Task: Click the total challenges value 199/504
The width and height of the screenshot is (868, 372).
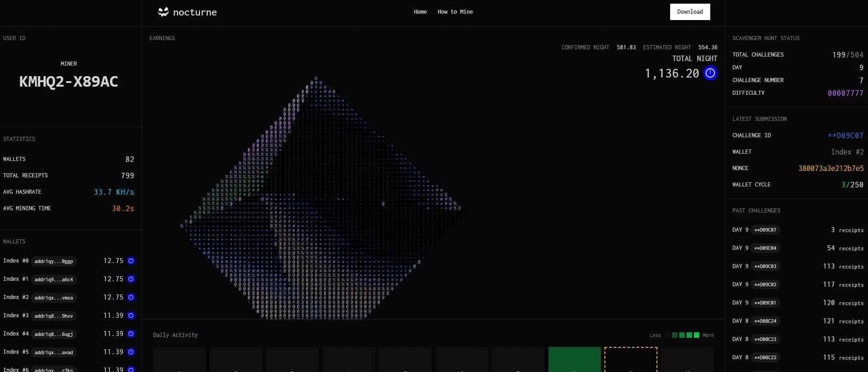Action: [x=847, y=55]
